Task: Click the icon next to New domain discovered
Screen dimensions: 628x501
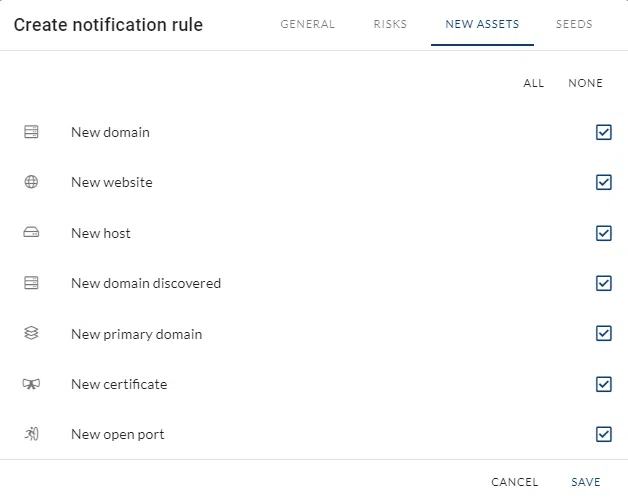Action: [x=31, y=283]
